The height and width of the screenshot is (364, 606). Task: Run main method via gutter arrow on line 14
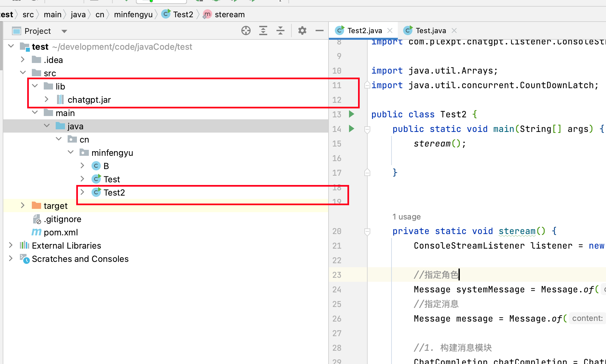pos(352,129)
